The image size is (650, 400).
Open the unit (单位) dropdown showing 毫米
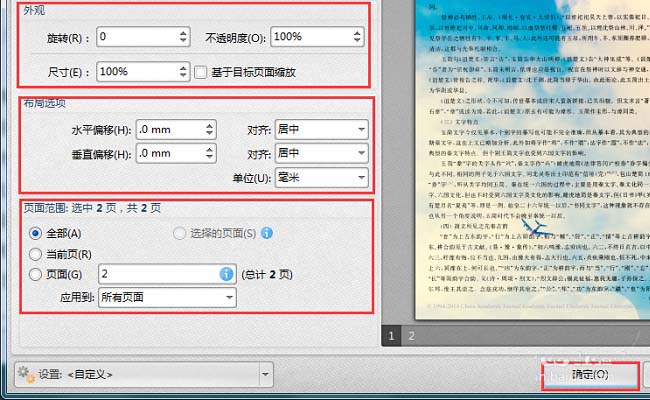click(321, 178)
